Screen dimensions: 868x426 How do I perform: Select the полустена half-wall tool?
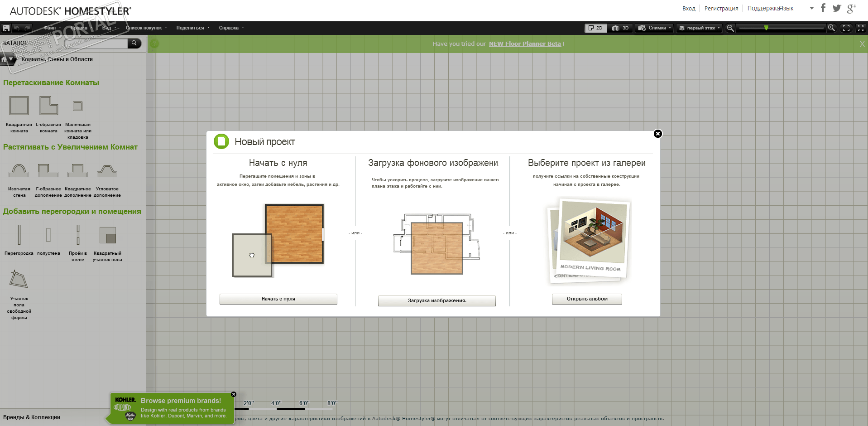coord(48,234)
